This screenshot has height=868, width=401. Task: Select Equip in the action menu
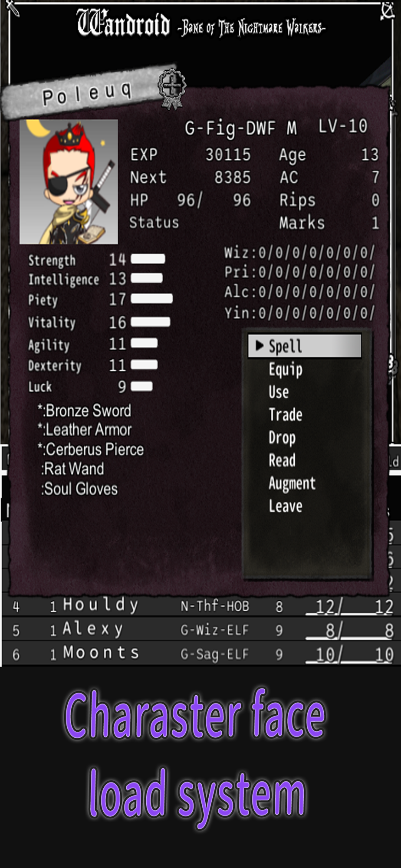pos(286,369)
